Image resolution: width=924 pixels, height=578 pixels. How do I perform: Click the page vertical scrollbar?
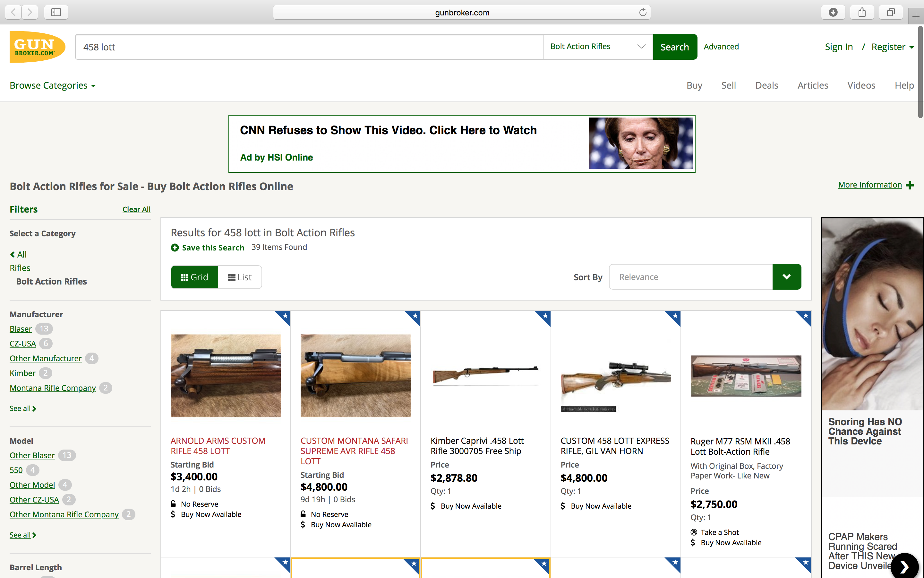click(x=920, y=73)
